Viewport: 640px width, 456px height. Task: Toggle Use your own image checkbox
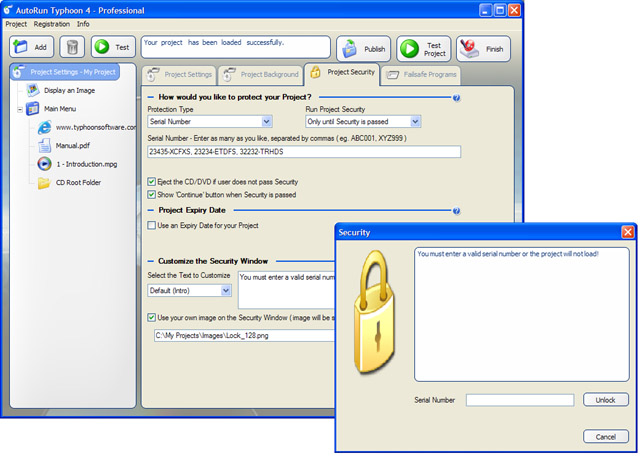(x=151, y=318)
